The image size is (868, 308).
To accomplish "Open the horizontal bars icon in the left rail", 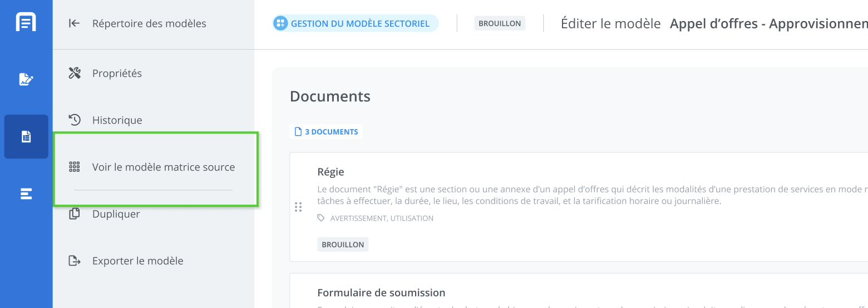I will coord(26,194).
